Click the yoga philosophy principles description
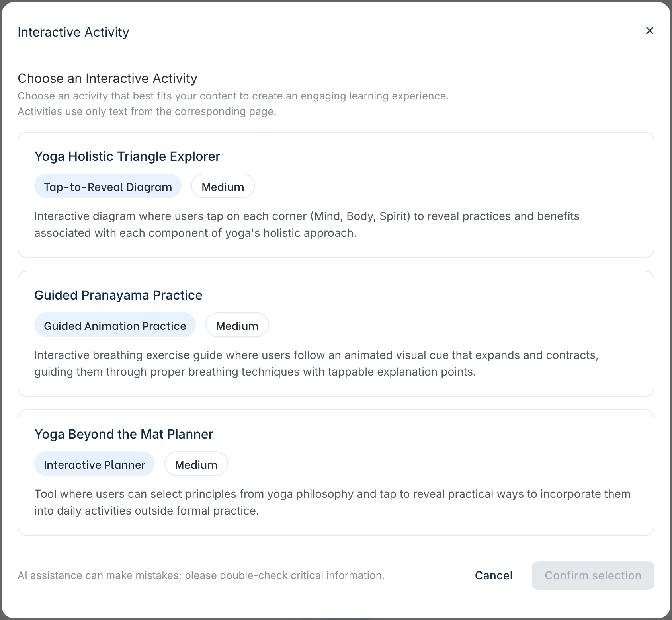 pos(332,502)
